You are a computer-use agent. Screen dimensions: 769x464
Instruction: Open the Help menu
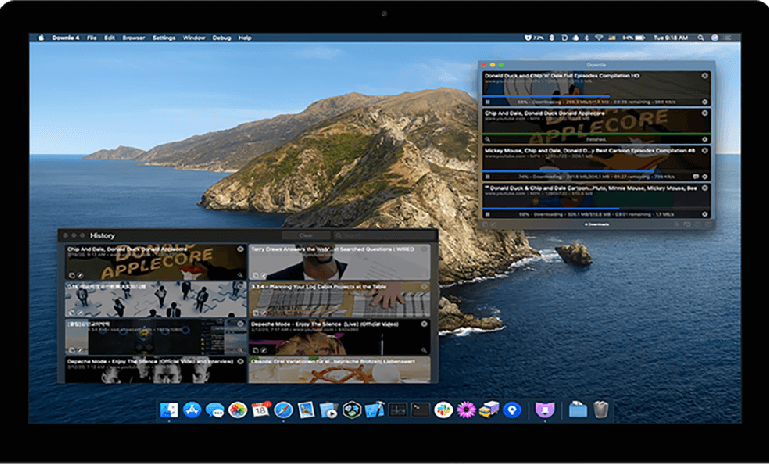coord(245,38)
